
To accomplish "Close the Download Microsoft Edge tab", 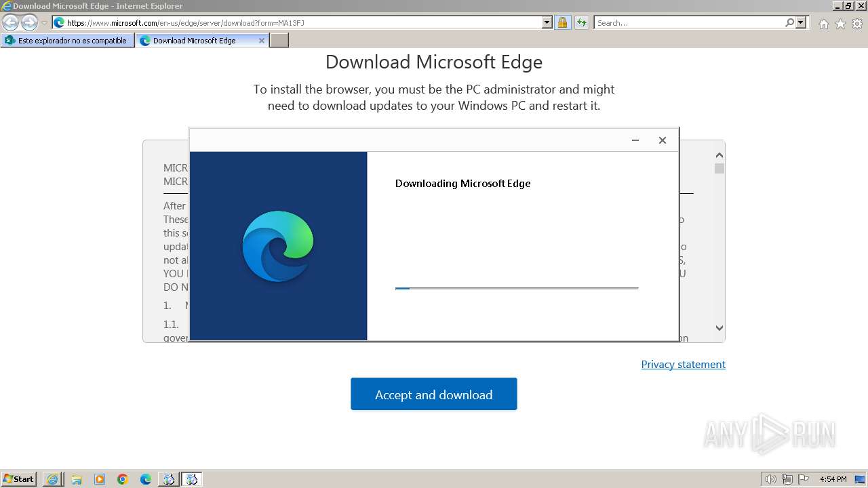I will click(x=262, y=41).
